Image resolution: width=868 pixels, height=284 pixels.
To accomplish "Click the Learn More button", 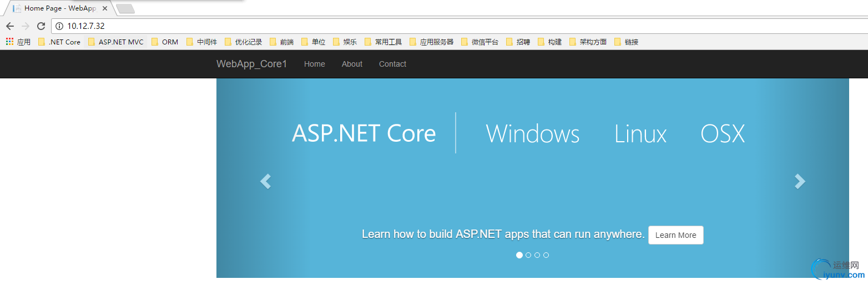I will [x=675, y=235].
